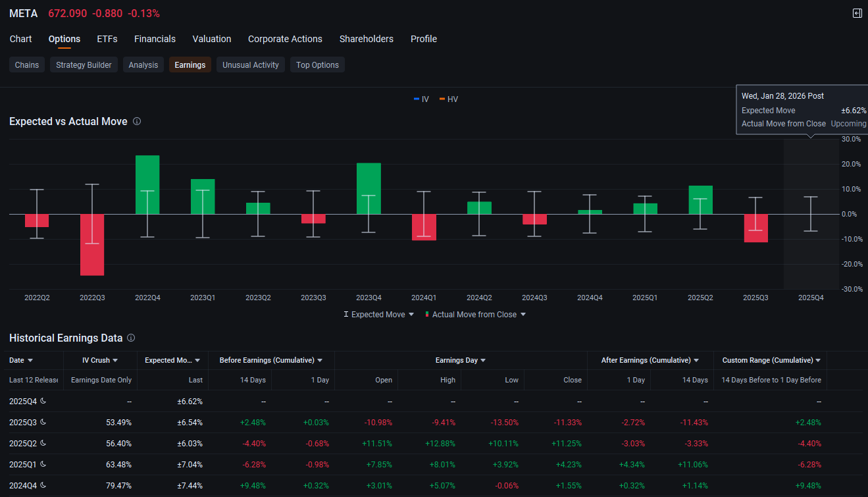Click the Earnings Date Only sub-header

[101, 380]
